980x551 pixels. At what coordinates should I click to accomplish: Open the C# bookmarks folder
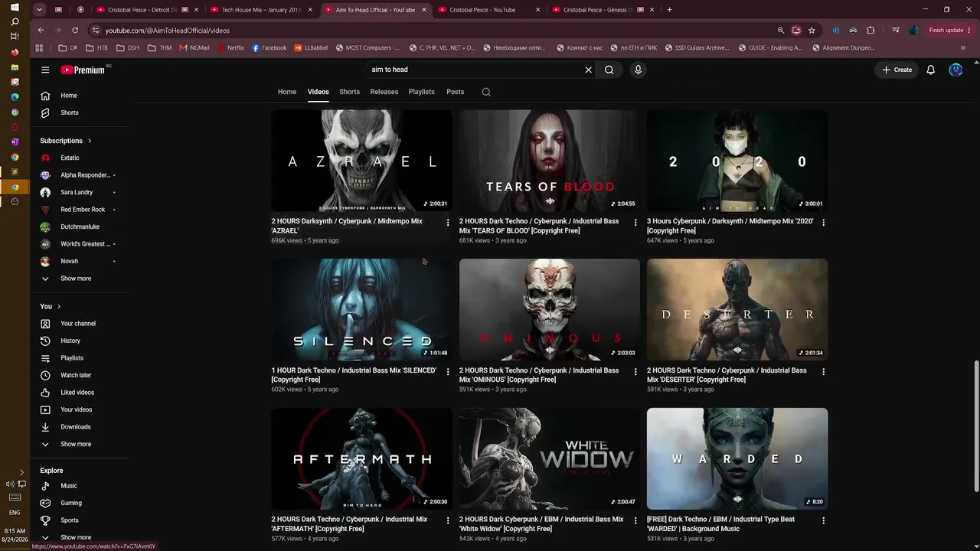tap(68, 47)
